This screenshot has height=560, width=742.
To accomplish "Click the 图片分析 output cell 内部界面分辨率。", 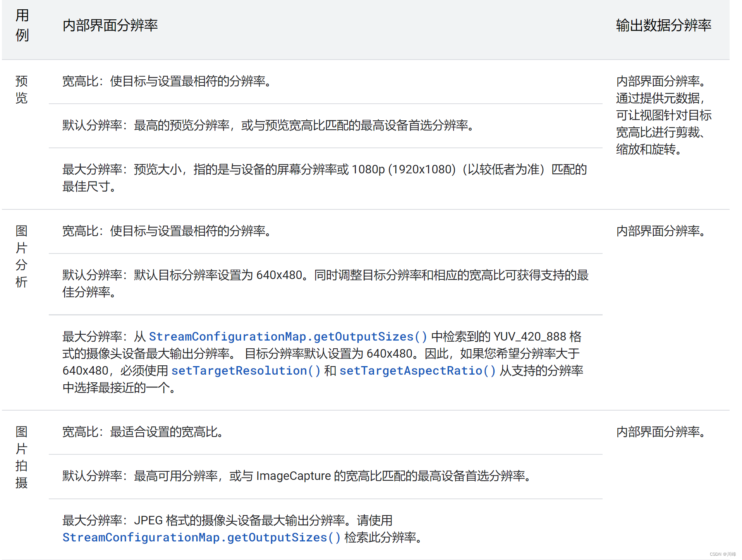I will [661, 231].
